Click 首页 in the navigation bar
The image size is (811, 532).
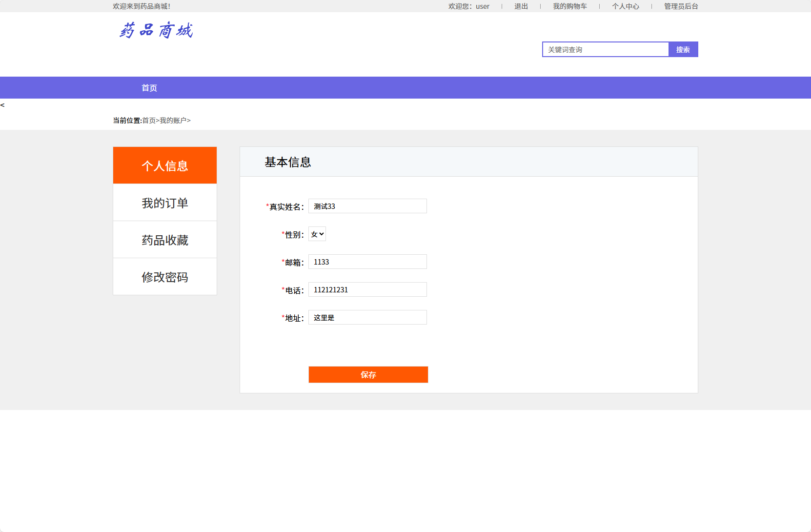[148, 87]
